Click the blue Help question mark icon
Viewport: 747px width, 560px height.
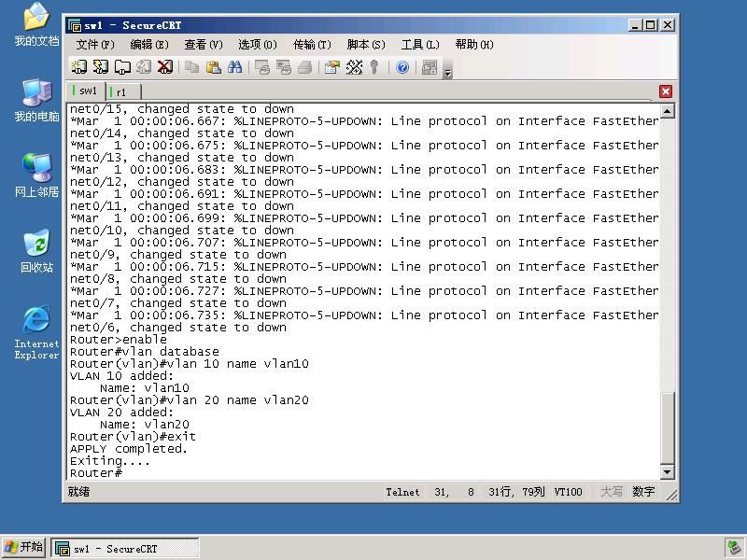(402, 67)
